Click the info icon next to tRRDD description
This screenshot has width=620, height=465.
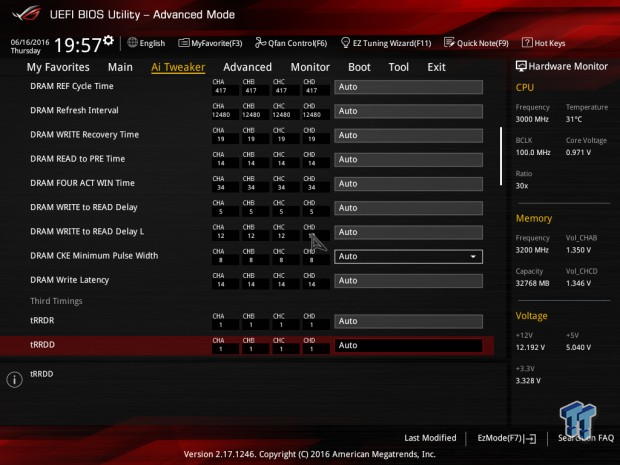(15, 380)
